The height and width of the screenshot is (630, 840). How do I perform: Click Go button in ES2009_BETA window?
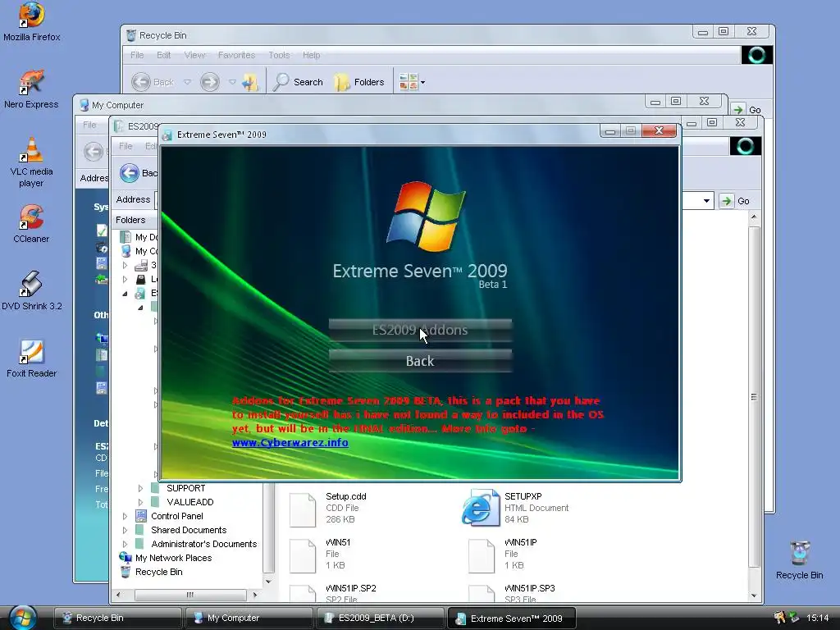tap(735, 201)
